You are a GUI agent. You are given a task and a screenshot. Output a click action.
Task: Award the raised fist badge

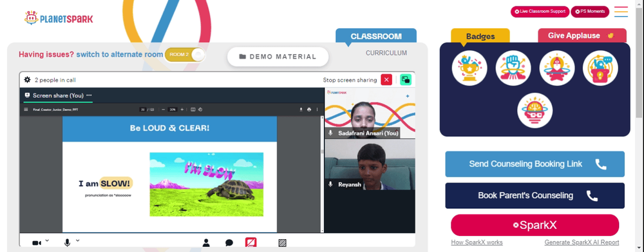513,68
